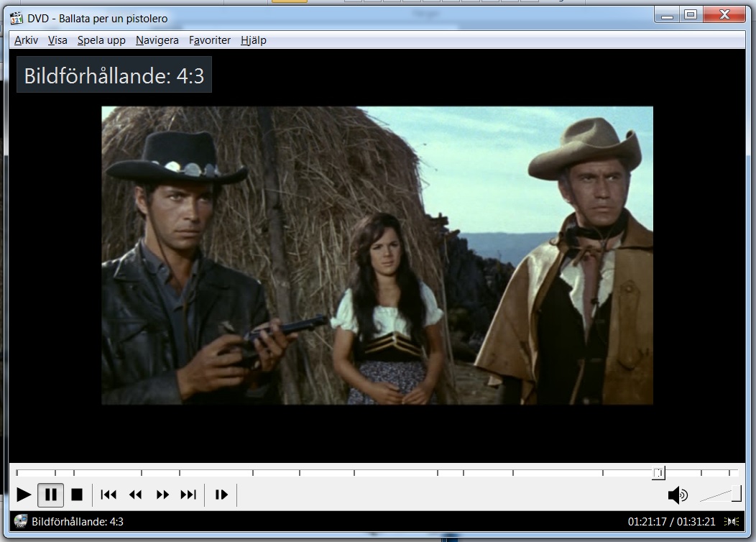Click the fast-forward (increase speed) button
This screenshot has width=756, height=542.
coord(162,495)
